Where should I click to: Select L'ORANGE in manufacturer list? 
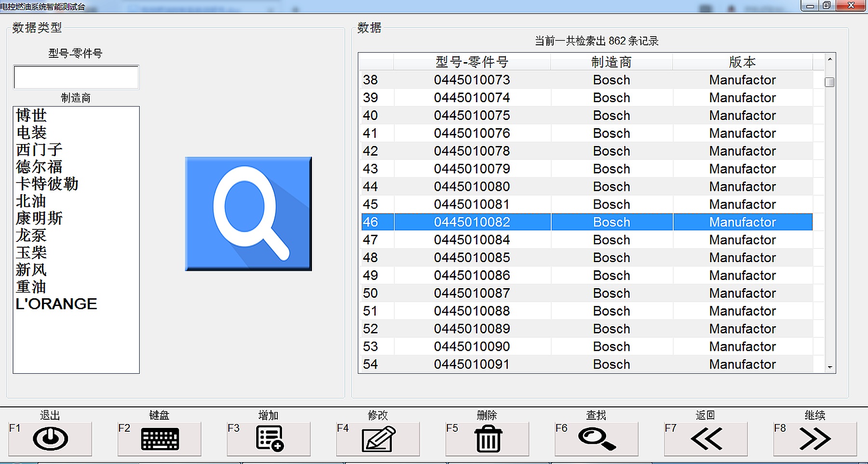point(56,304)
